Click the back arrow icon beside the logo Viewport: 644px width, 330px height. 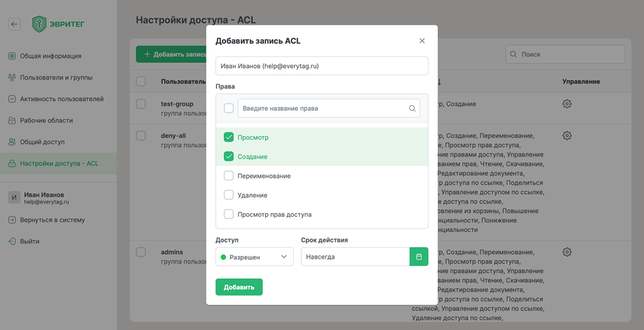(14, 24)
